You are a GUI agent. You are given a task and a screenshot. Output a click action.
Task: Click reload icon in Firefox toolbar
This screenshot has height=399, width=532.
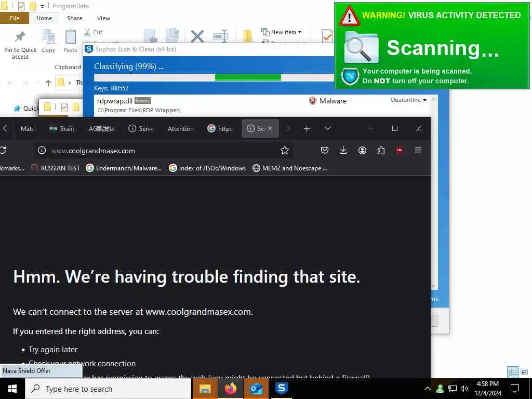(3, 150)
